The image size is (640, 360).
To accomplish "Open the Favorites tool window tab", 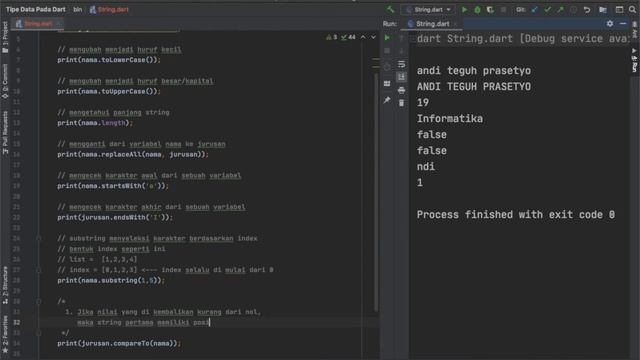I will [x=5, y=334].
